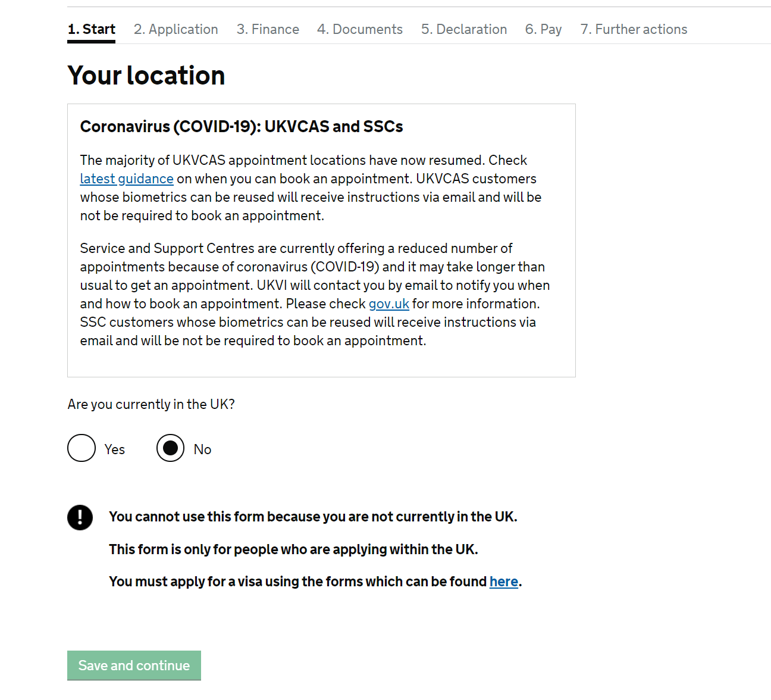Select the No radio button
The width and height of the screenshot is (771, 700).
[171, 448]
